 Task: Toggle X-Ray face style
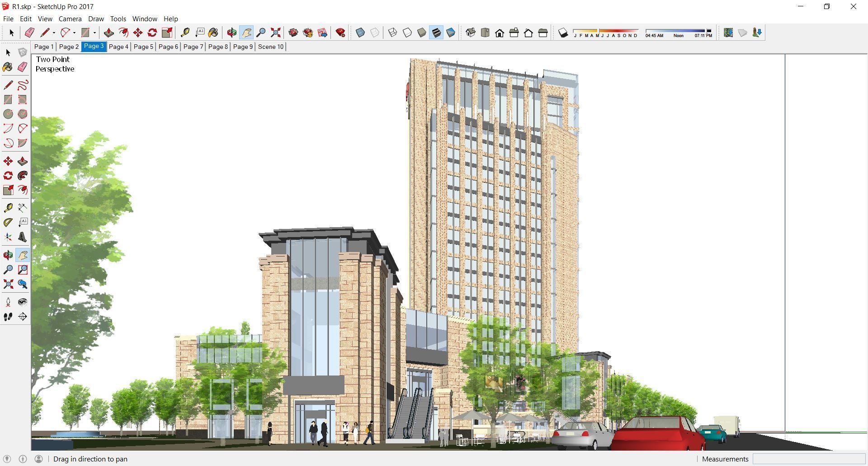(x=360, y=33)
